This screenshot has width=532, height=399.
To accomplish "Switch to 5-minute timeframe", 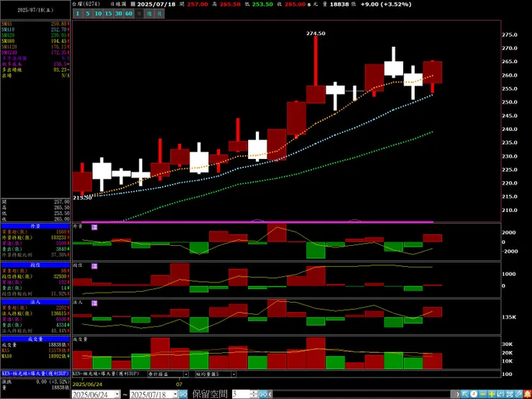I will click(x=88, y=14).
